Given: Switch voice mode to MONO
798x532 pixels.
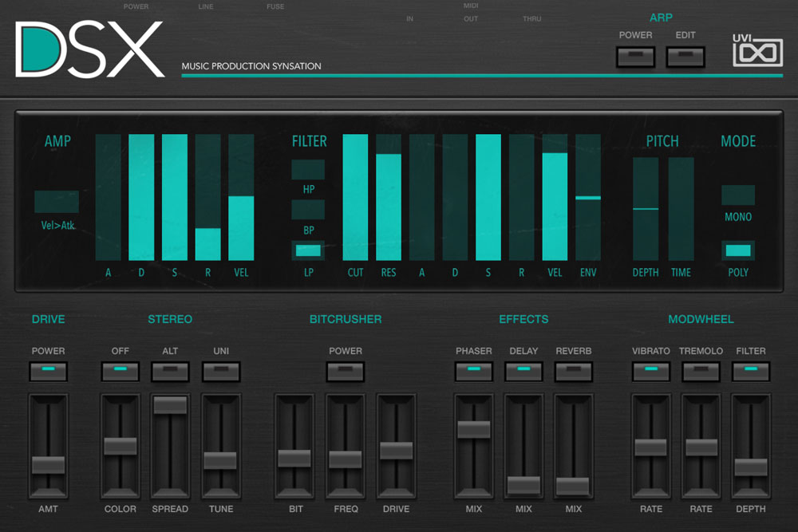Looking at the screenshot, I should click(738, 195).
